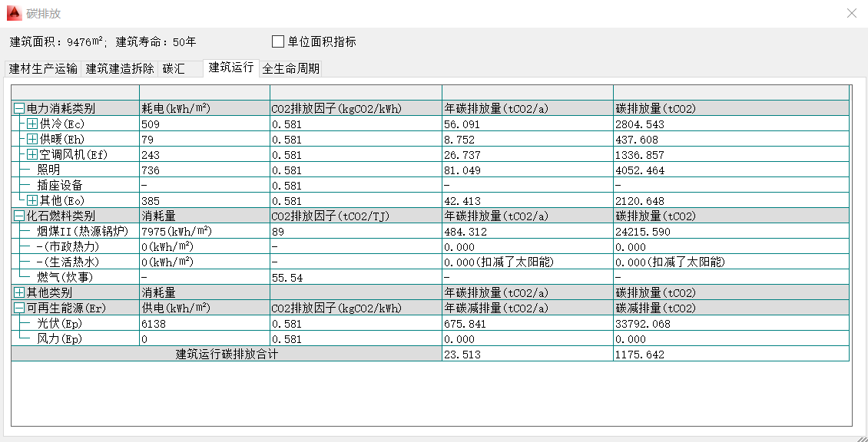Collapse the 化石燃料类别 group
The image size is (868, 442).
tap(19, 216)
